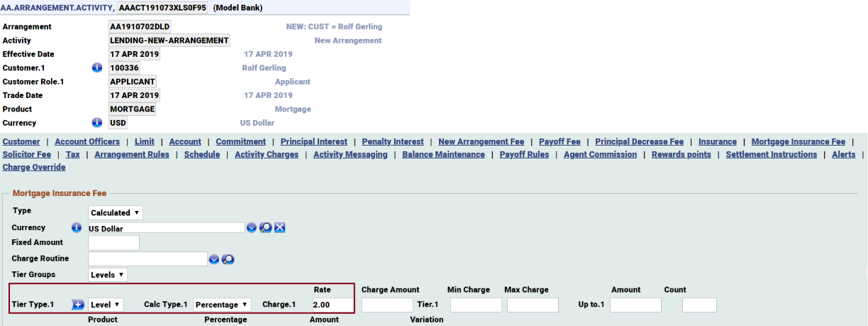Open the Currency field dropdown arrow icon

tap(252, 228)
